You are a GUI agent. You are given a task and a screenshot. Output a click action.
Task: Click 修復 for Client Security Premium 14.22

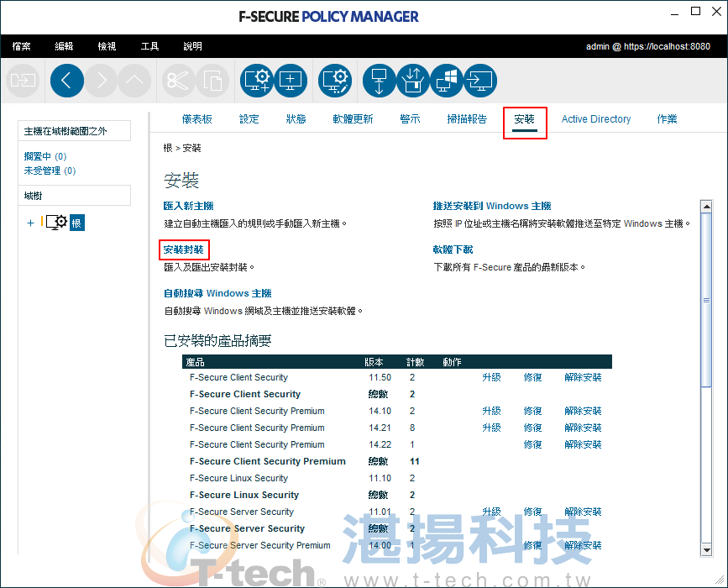(533, 444)
